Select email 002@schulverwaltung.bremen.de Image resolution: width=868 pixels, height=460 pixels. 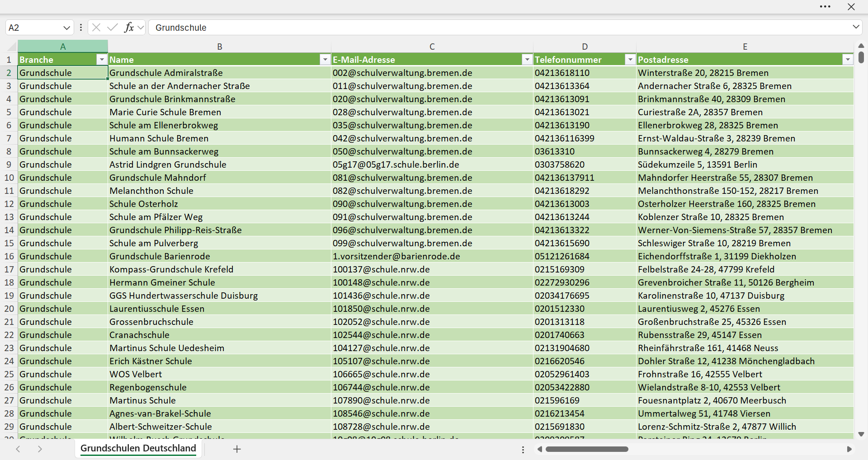coord(432,73)
